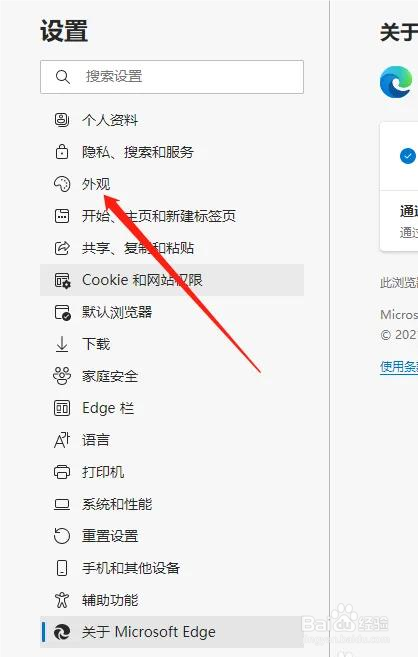Select 关于 Microsoft Edge entry
The width and height of the screenshot is (418, 657).
(x=172, y=632)
